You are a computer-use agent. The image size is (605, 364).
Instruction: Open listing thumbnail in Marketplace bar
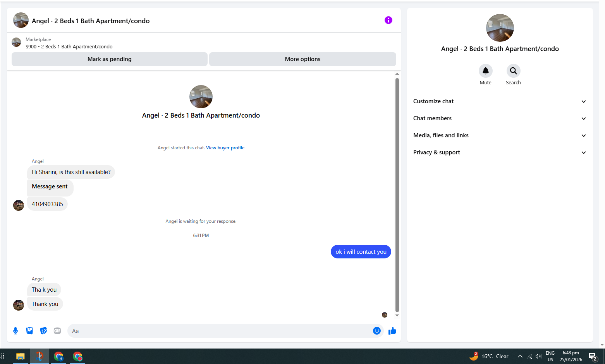tap(16, 42)
